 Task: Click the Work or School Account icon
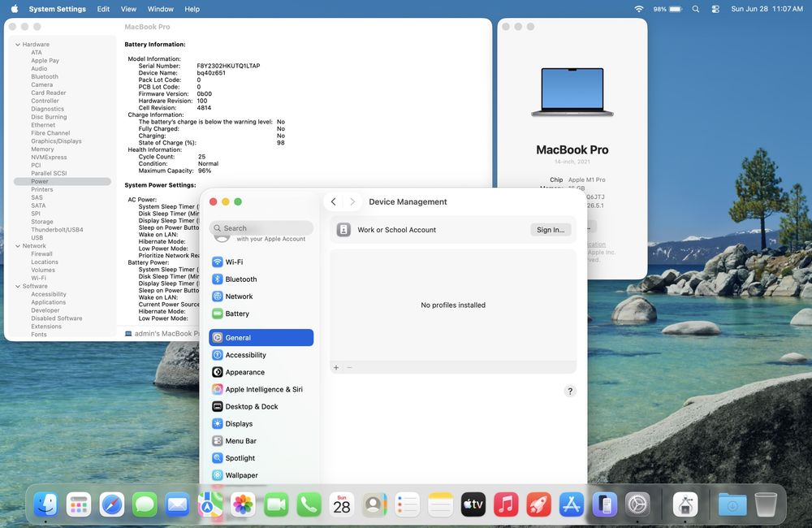[343, 230]
